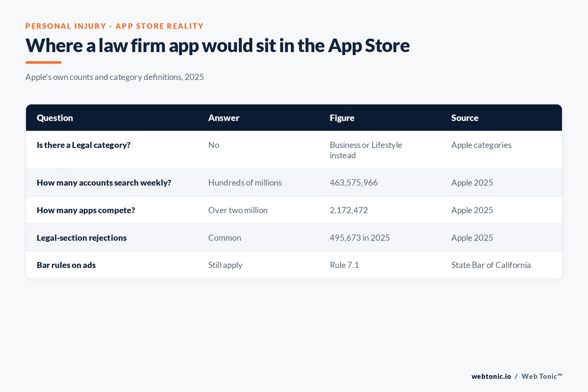Click the 'Source' column header
Image resolution: width=588 pixels, height=392 pixels.
tap(465, 118)
